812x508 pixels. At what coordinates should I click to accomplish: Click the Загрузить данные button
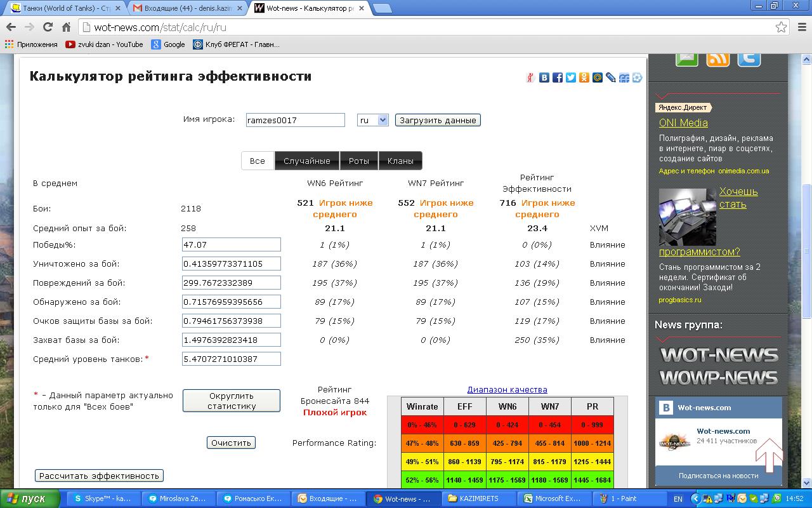[x=438, y=120]
